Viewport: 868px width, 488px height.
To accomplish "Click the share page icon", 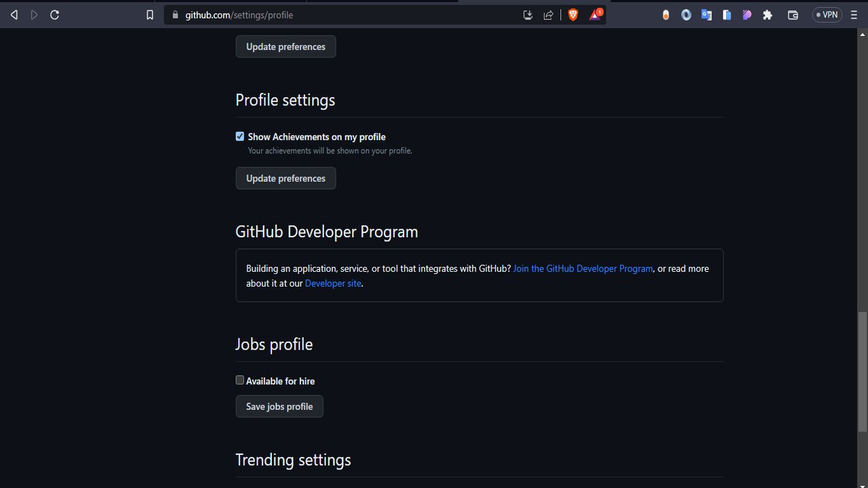I will (x=548, y=15).
